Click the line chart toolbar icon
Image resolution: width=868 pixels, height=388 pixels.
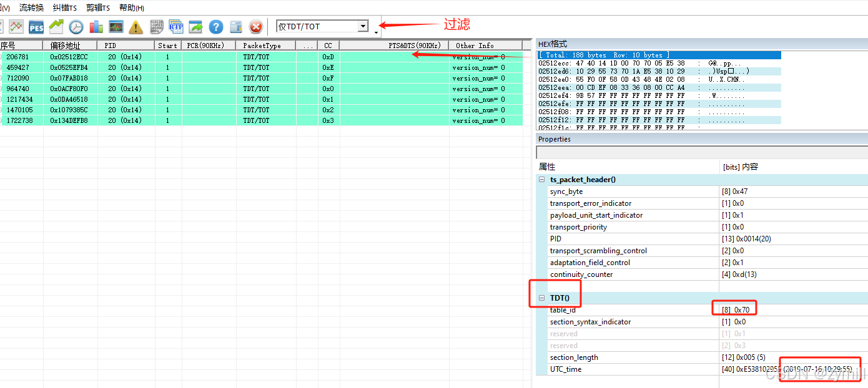tap(16, 27)
